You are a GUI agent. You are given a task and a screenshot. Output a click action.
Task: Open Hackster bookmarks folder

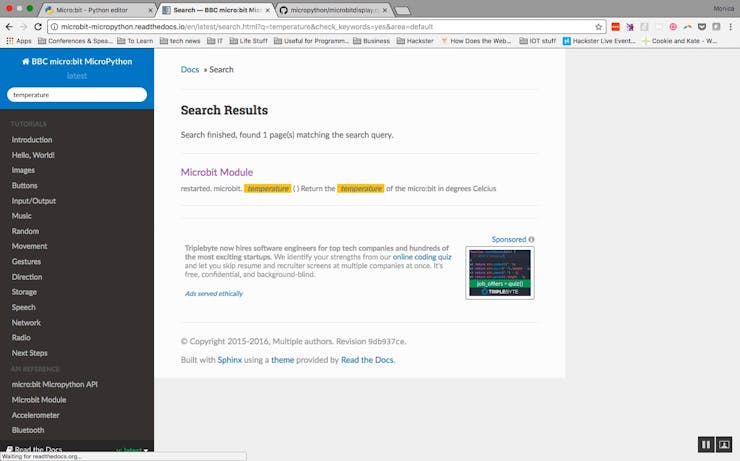(x=415, y=41)
